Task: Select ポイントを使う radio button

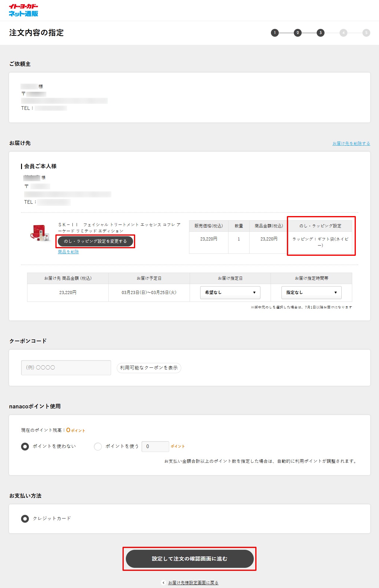Action: [x=98, y=446]
